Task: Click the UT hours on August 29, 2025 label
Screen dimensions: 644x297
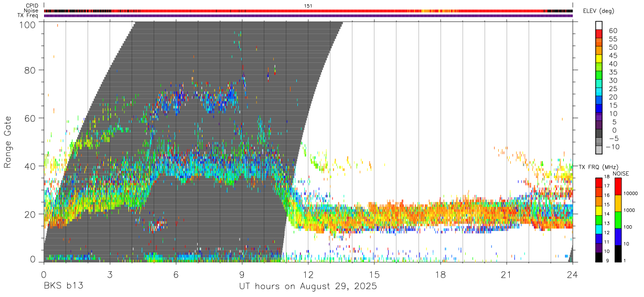Action: [308, 287]
